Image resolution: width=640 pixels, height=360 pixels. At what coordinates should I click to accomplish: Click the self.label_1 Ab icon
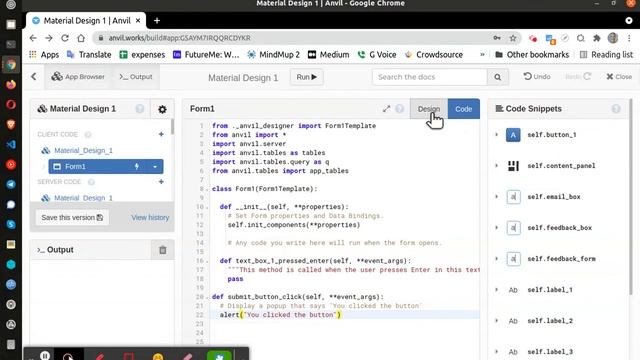(513, 290)
